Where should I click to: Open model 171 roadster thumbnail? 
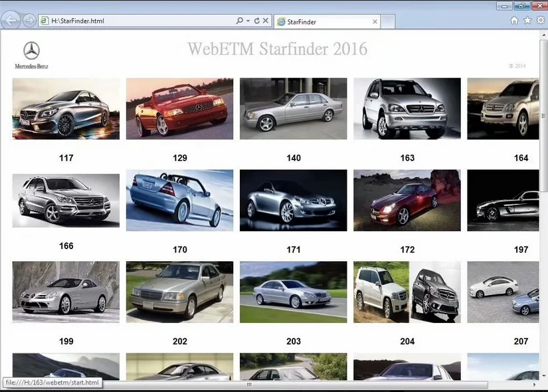[x=293, y=201]
